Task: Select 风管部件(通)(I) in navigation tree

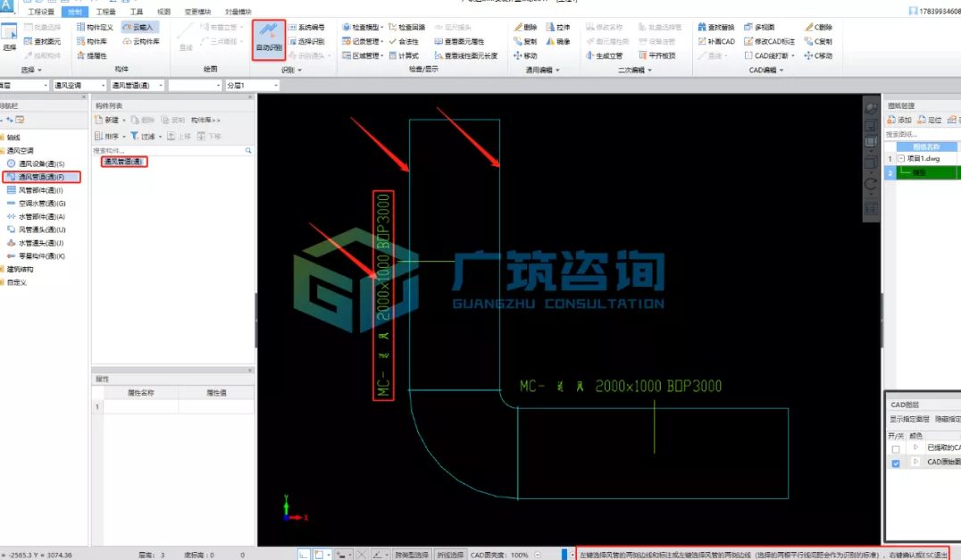Action: pos(40,190)
